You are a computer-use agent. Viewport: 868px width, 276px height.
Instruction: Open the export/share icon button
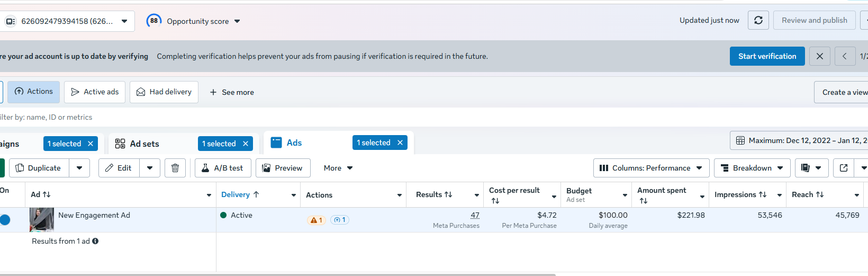(x=844, y=168)
